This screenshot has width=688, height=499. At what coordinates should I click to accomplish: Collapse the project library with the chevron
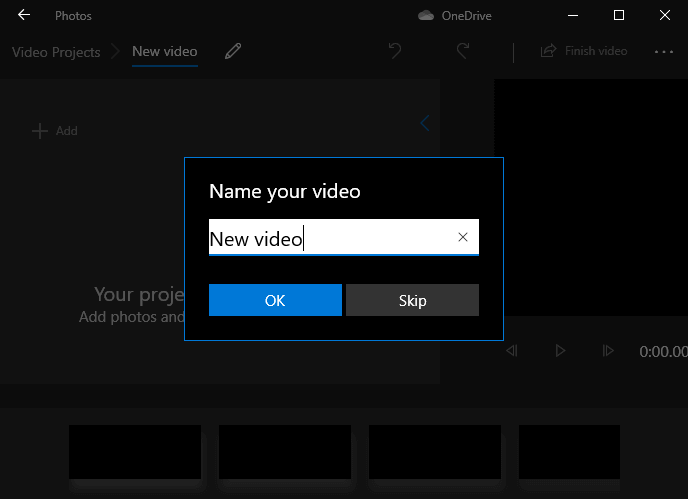click(425, 124)
